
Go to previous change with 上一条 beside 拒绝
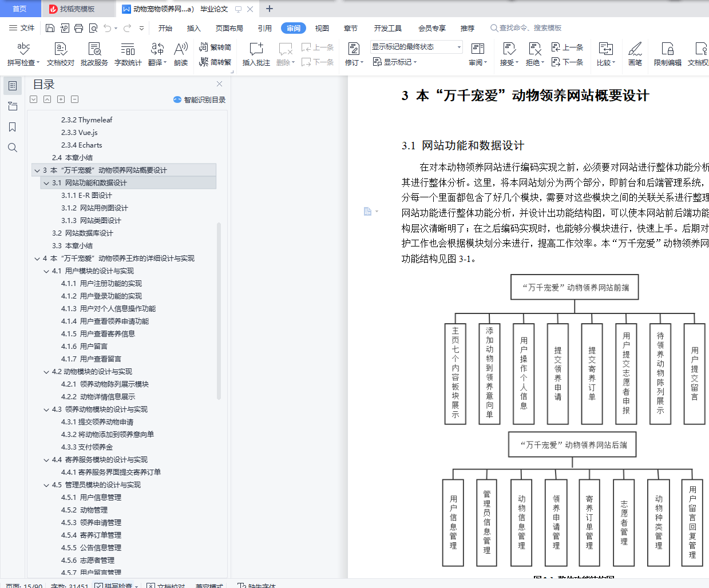click(x=567, y=47)
